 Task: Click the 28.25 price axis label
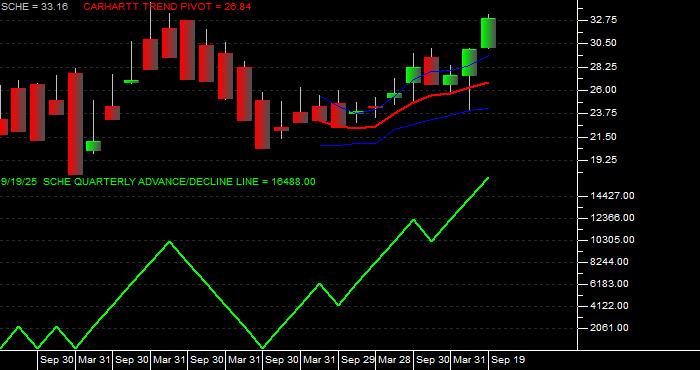pyautogui.click(x=603, y=67)
